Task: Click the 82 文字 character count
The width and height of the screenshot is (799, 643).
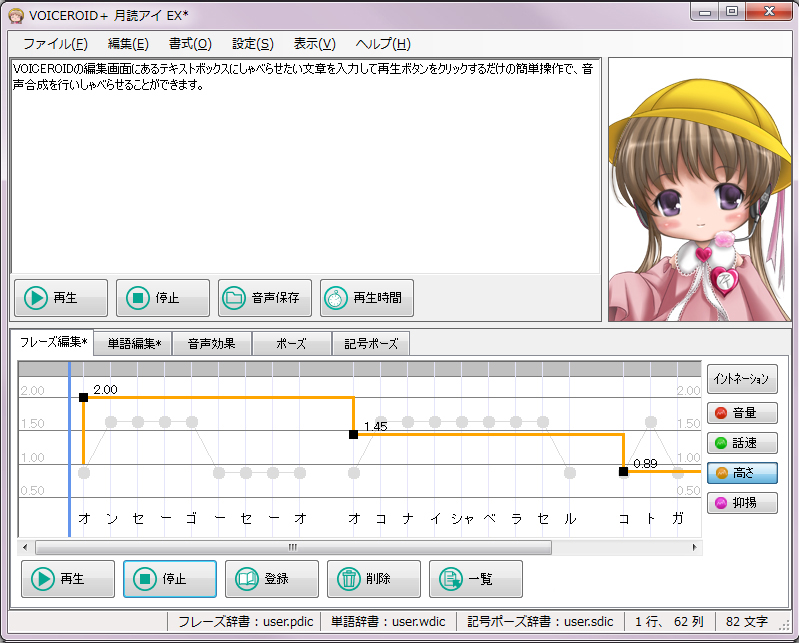Action: (x=747, y=622)
